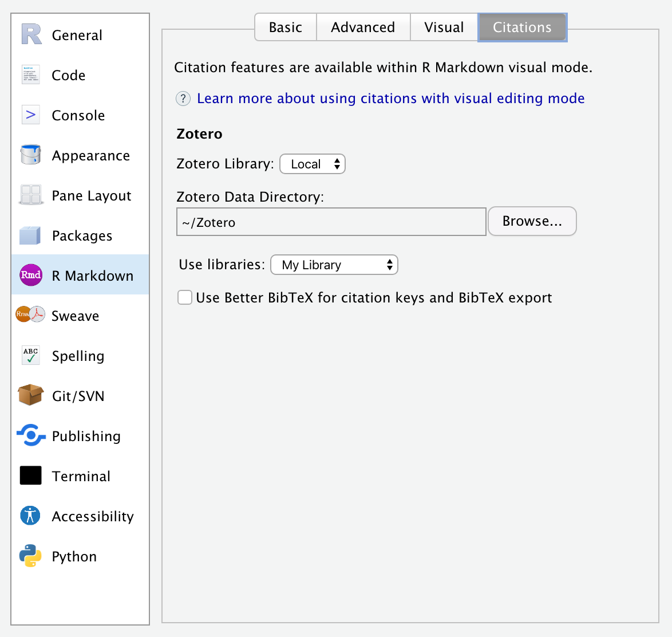Viewport: 672px width, 637px height.
Task: Click the Appearance paint bucket icon
Action: pos(31,155)
